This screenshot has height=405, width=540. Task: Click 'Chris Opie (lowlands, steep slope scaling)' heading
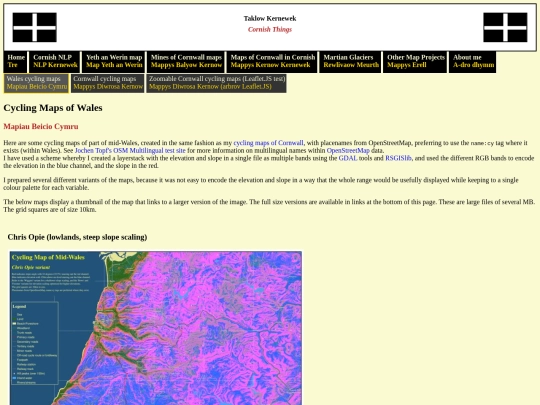77,237
